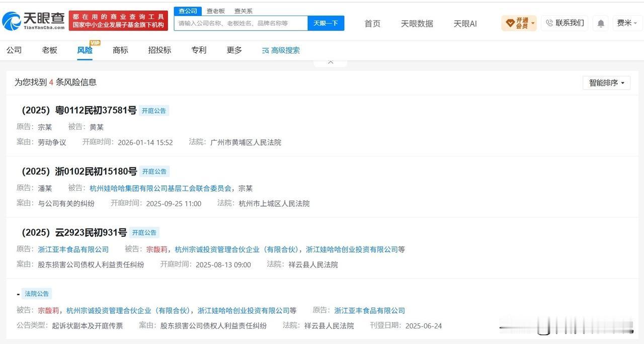The height and width of the screenshot is (344, 644).
Task: Click the 联系我们 headset button
Action: click(565, 23)
